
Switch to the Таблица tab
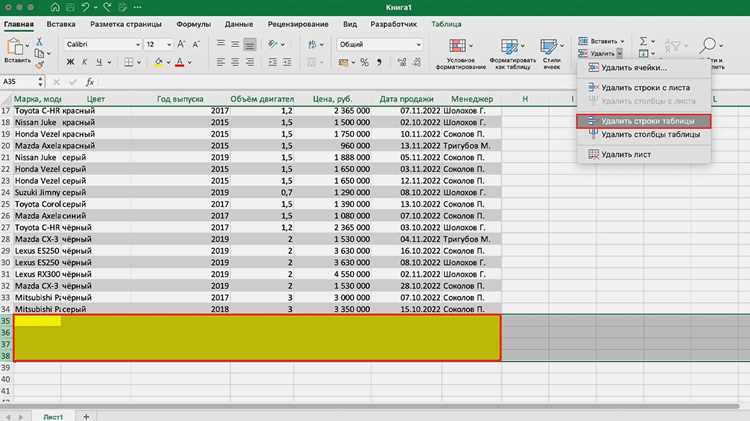(x=446, y=24)
